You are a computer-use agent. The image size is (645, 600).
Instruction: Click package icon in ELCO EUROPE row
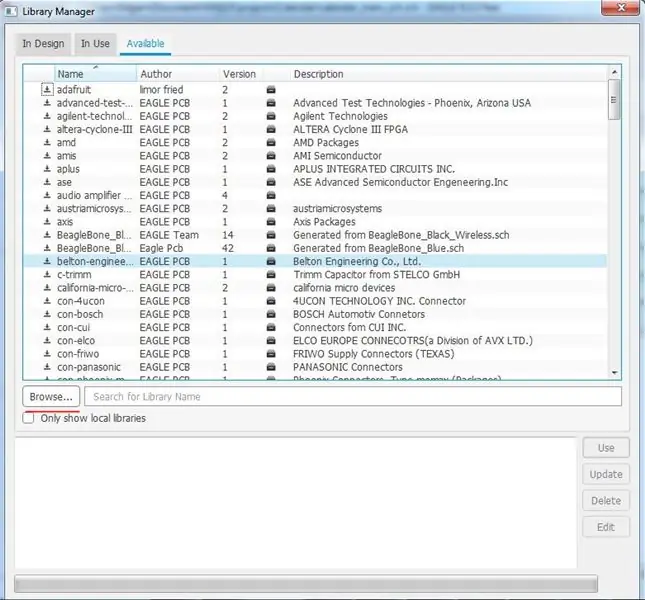(271, 341)
